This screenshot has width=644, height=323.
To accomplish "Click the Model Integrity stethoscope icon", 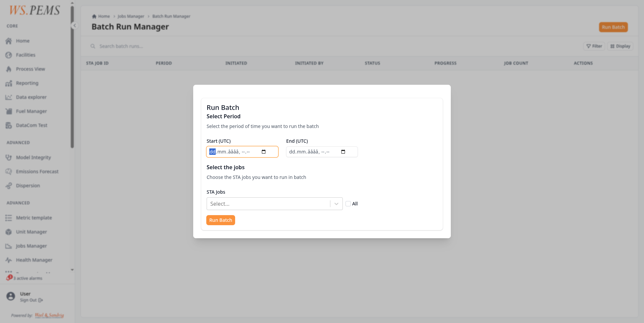I will pos(9,157).
